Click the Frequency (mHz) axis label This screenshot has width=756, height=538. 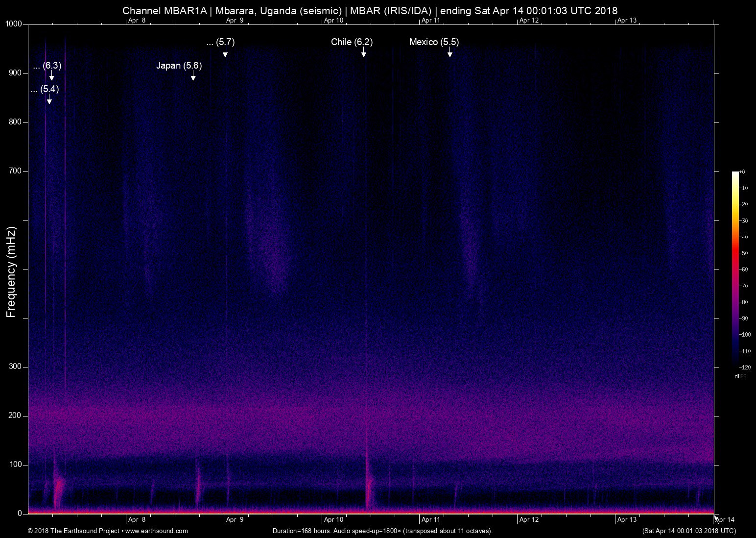click(x=11, y=272)
